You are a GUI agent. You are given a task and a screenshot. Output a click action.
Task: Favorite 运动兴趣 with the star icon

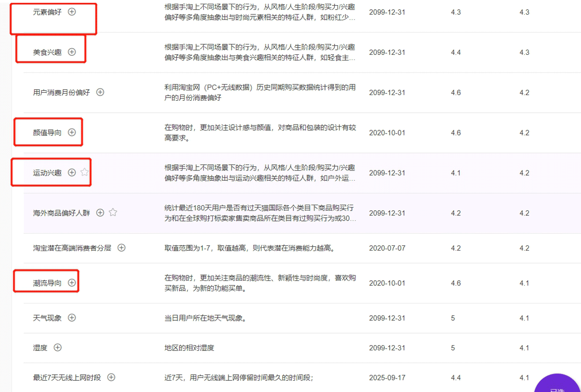84,172
